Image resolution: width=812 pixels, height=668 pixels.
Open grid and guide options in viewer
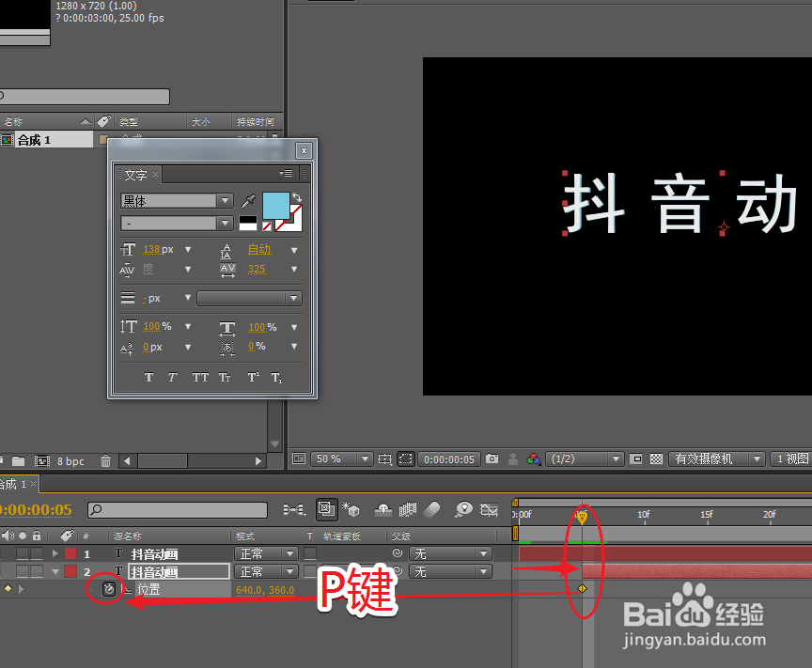click(384, 458)
